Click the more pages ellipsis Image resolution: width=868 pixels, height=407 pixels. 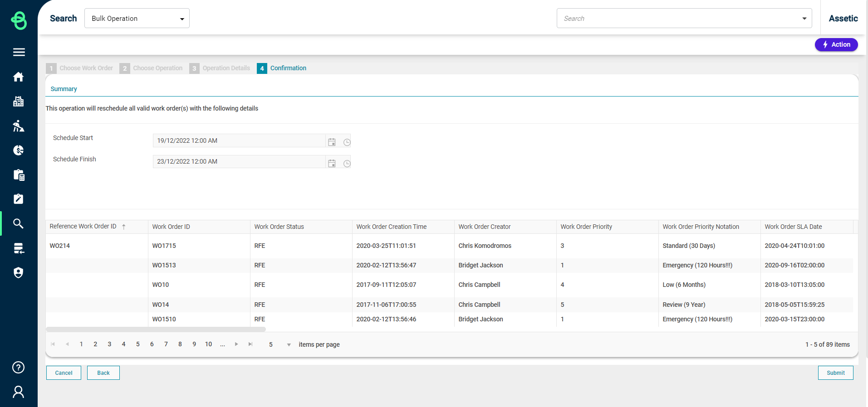click(222, 344)
